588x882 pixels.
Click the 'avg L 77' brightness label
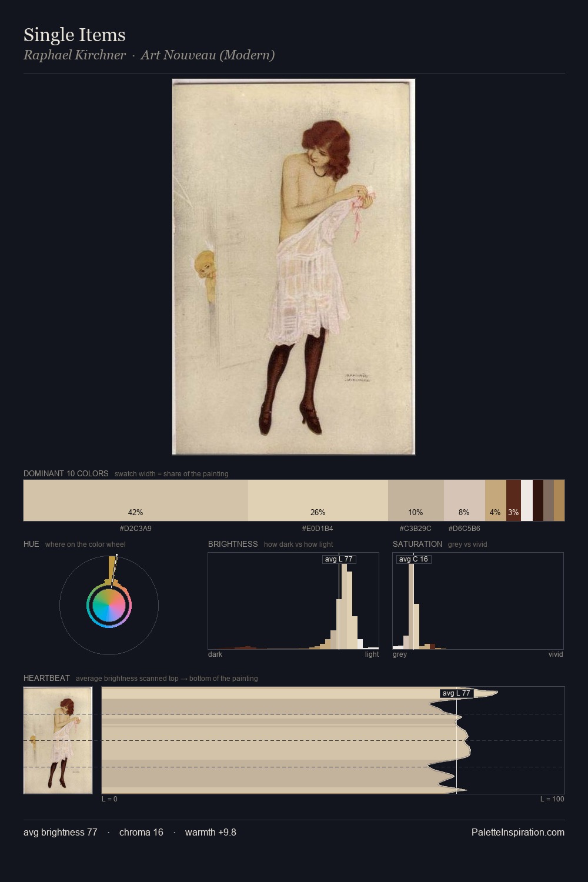click(x=339, y=559)
